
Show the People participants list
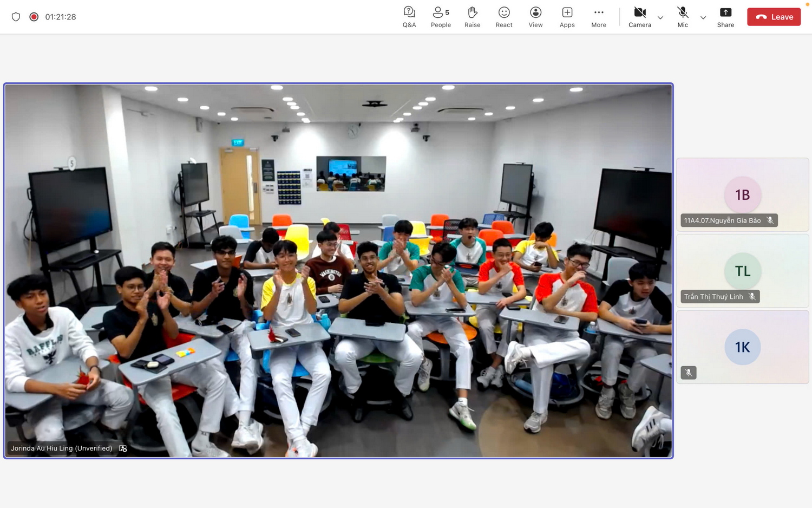tap(441, 17)
